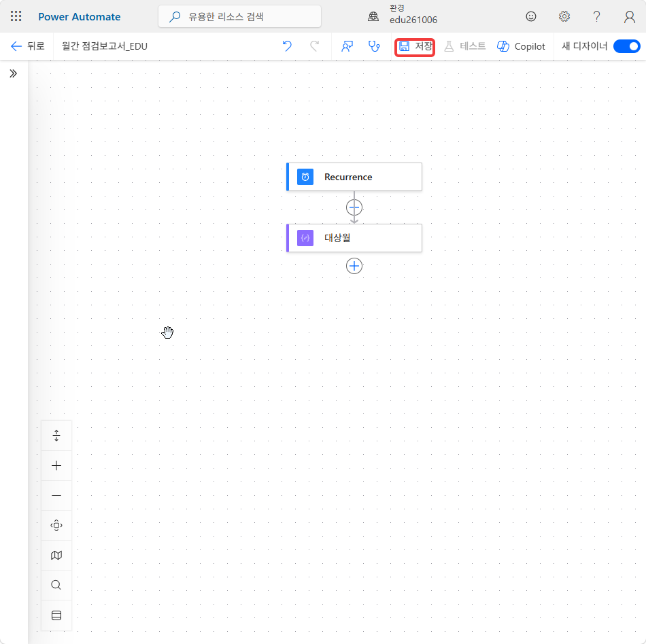The image size is (646, 644).
Task: Undo the last change
Action: pos(287,46)
